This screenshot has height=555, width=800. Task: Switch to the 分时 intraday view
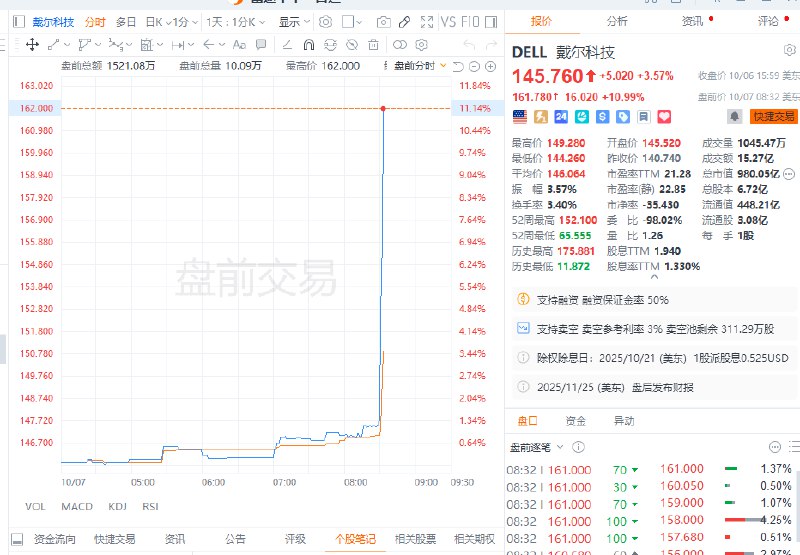(x=95, y=22)
